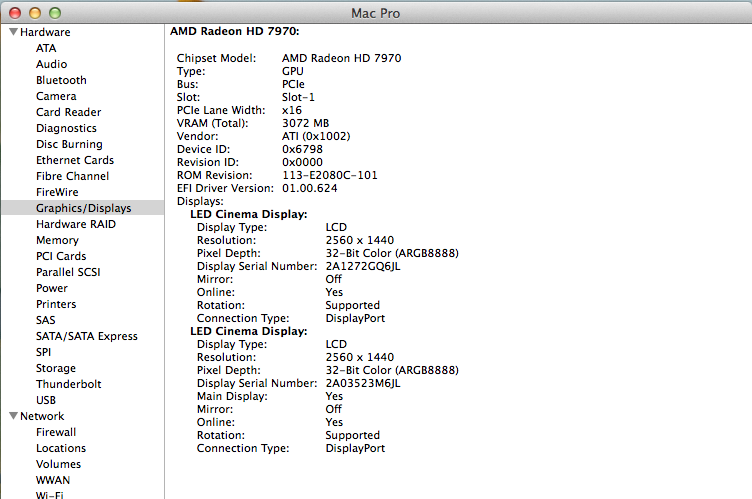
Task: Select Ethernet Cards entry
Action: pos(75,160)
